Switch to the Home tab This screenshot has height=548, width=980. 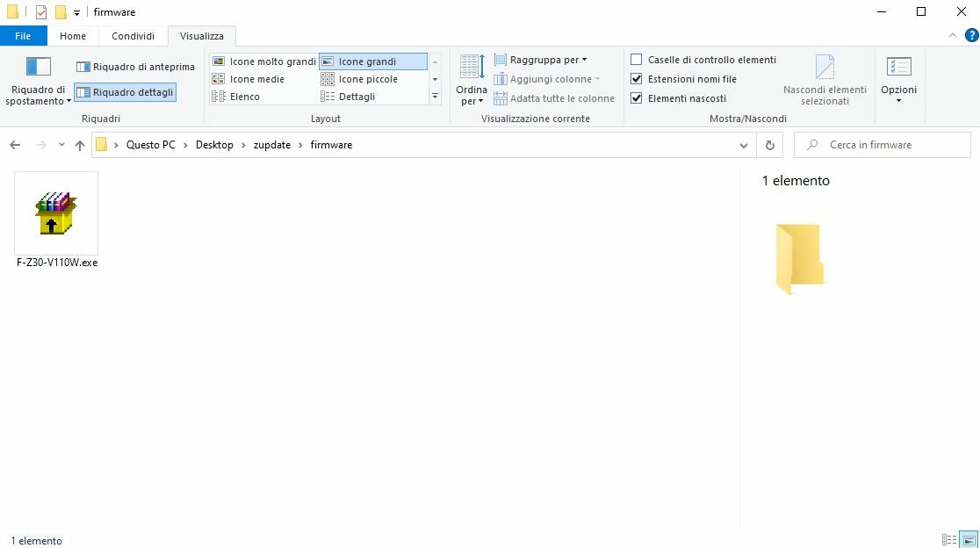pyautogui.click(x=73, y=36)
